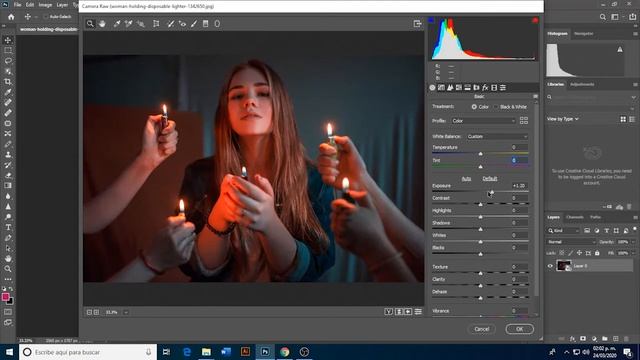The height and width of the screenshot is (360, 640).
Task: Open the Lens Corrections panel icon
Action: click(476, 88)
